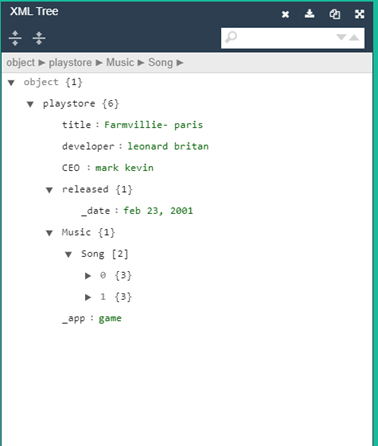Collapse the released {1} node
This screenshot has width=378, height=446.
(49, 190)
